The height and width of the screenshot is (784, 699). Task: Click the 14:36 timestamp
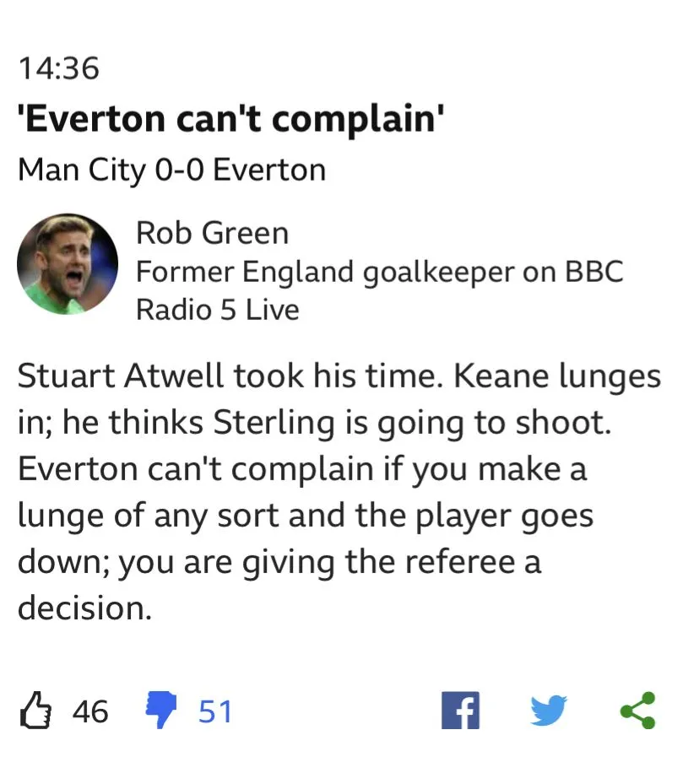pos(58,68)
